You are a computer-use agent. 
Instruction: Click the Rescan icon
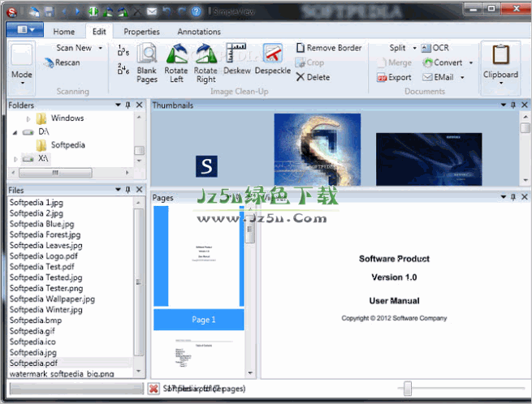[50, 62]
